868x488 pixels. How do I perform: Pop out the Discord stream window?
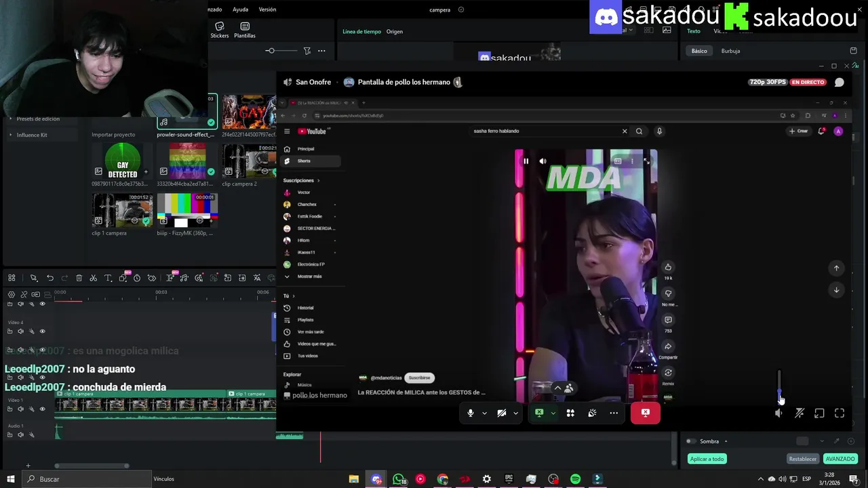(x=819, y=413)
